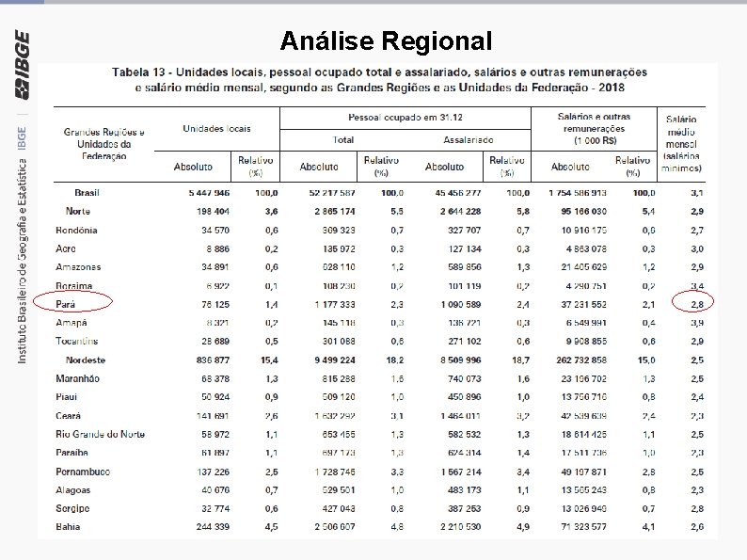
Task: Select the 'Ceará' row label
Action: [x=68, y=416]
